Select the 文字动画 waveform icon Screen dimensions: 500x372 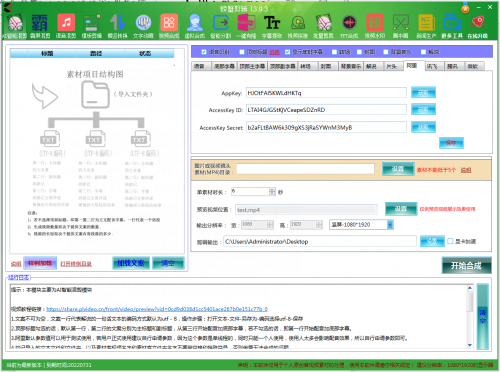point(143,23)
